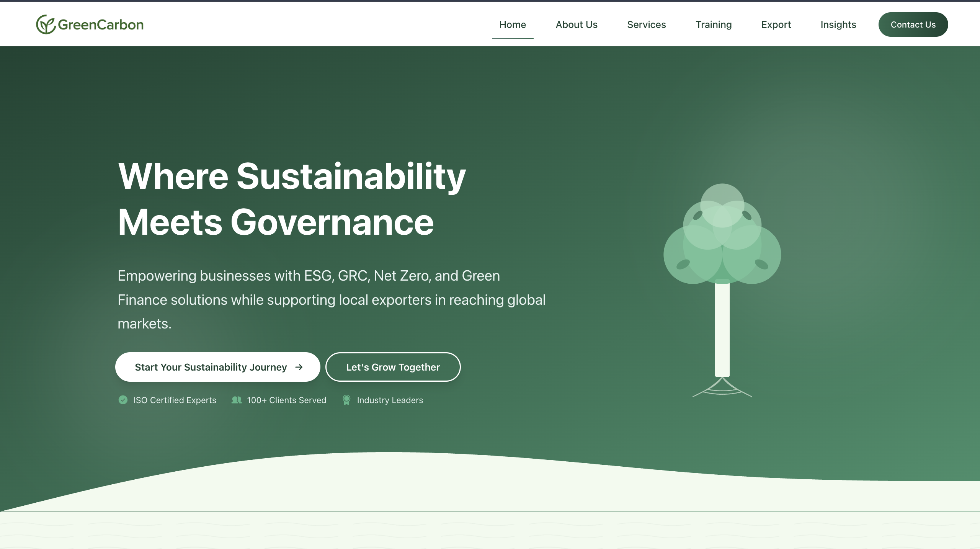
Task: Click Start Your Sustainability Journey button
Action: pyautogui.click(x=211, y=367)
